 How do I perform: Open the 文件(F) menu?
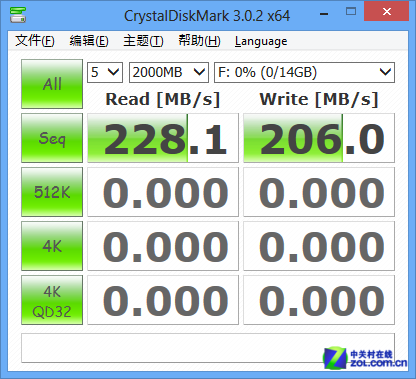(35, 41)
